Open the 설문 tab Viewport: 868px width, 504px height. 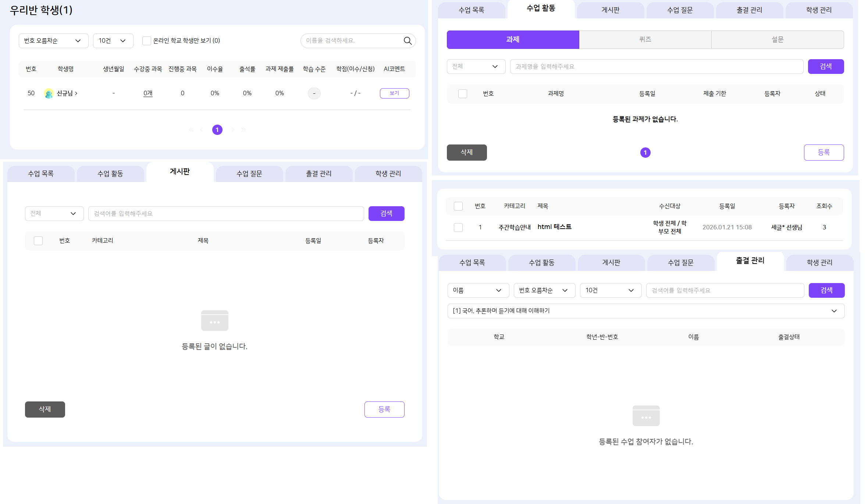tap(777, 40)
